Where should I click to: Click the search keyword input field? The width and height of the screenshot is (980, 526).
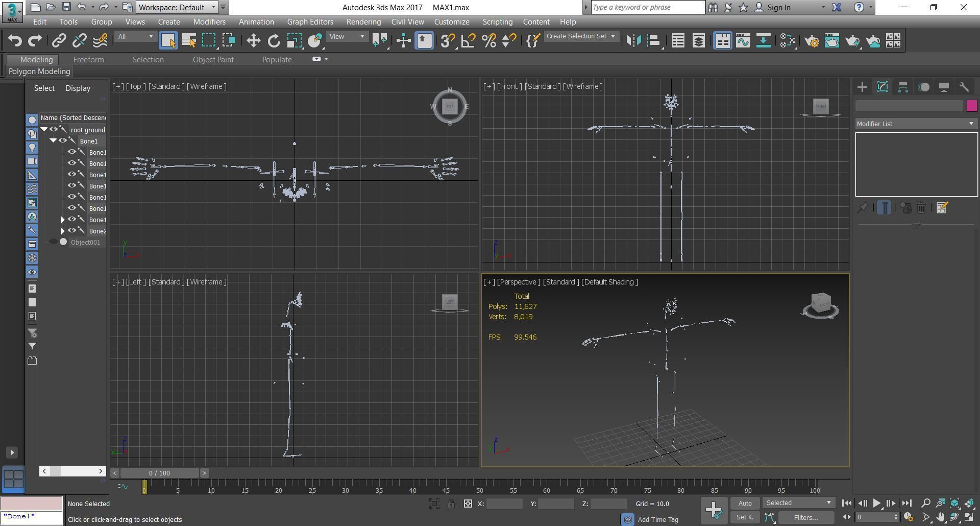click(648, 7)
